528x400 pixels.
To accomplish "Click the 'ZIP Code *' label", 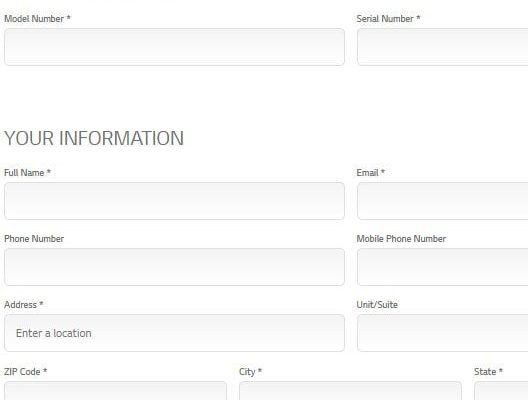I will pyautogui.click(x=26, y=372).
